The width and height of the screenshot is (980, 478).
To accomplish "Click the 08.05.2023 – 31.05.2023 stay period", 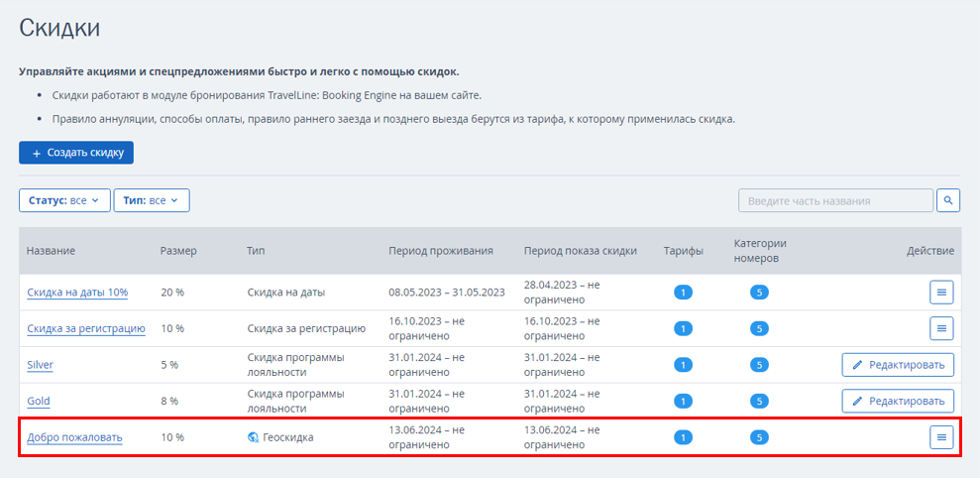I will [x=447, y=293].
